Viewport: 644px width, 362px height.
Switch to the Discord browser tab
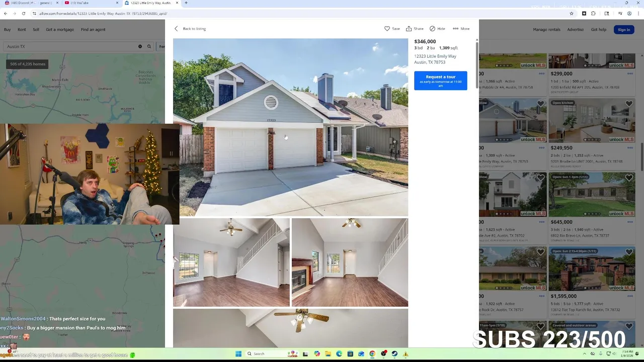(30, 3)
